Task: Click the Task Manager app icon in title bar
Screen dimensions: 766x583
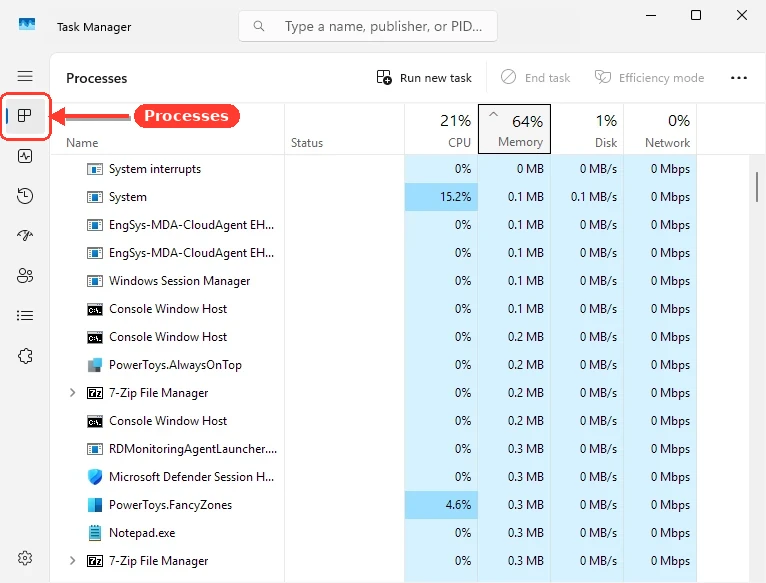Action: coord(27,24)
